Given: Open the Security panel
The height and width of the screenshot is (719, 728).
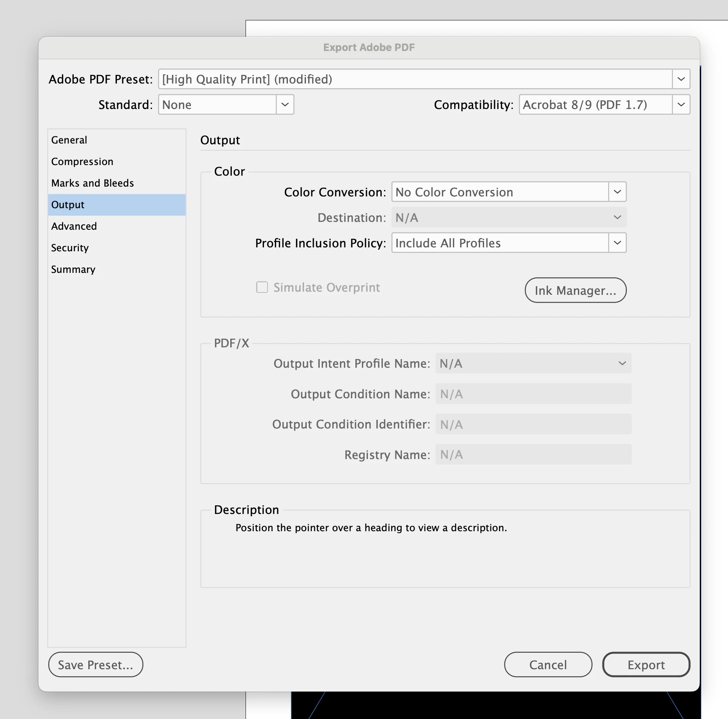Looking at the screenshot, I should coord(117,248).
